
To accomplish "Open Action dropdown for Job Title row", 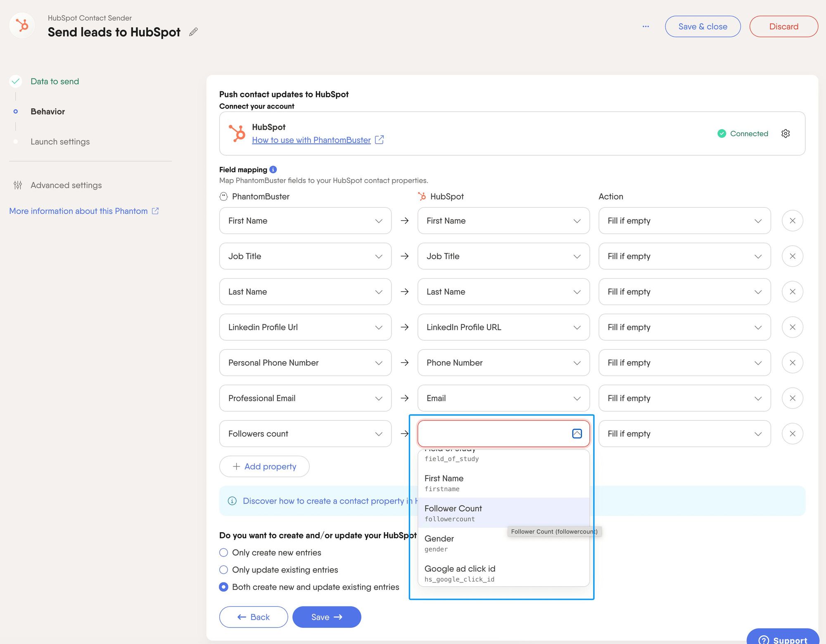I will coord(684,256).
